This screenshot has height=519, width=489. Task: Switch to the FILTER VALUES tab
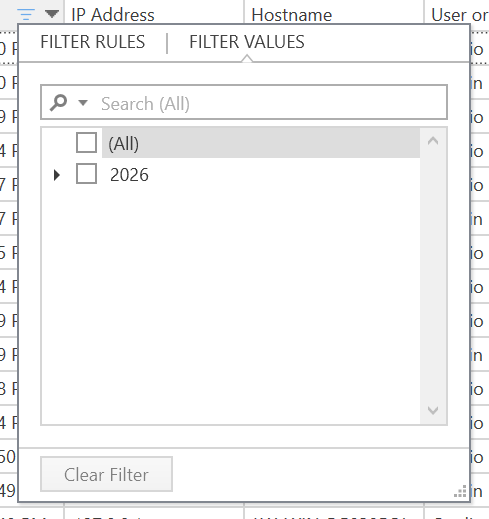[247, 42]
